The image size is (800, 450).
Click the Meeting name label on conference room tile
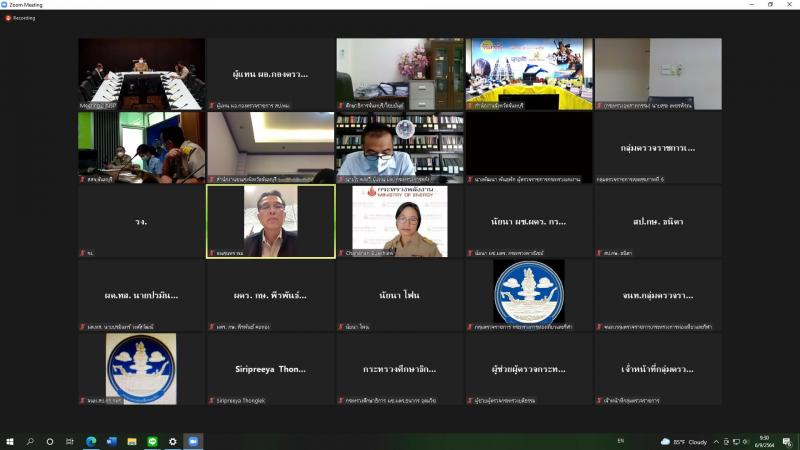[98, 106]
